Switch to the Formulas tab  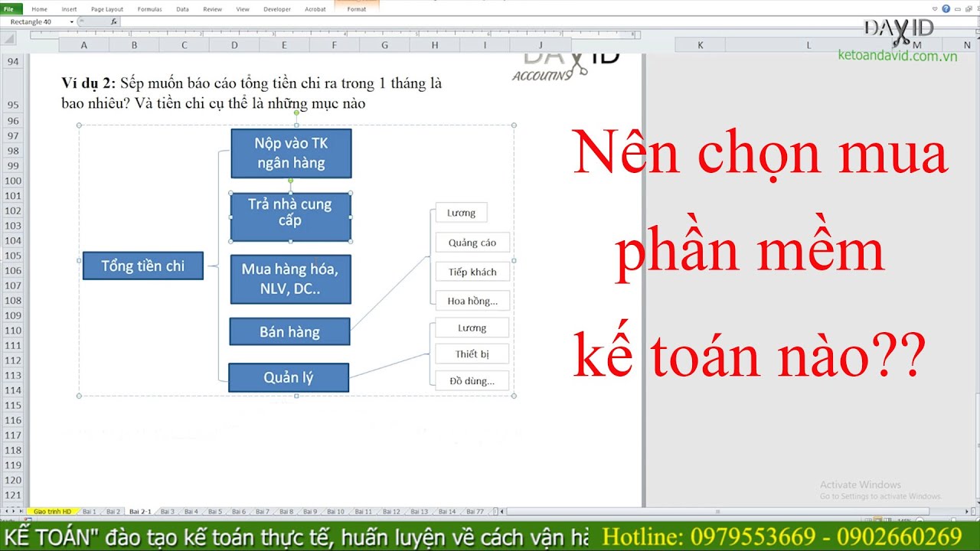[x=149, y=9]
